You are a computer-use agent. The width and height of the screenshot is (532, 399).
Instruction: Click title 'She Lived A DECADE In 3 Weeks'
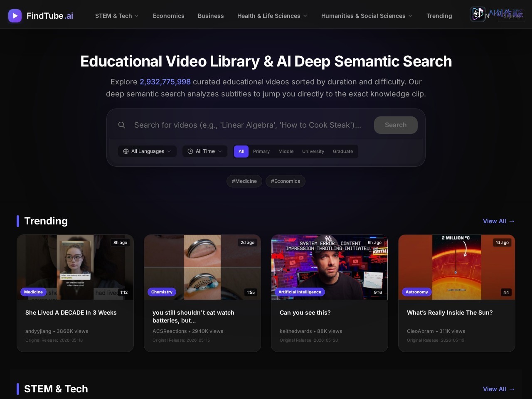point(71,313)
